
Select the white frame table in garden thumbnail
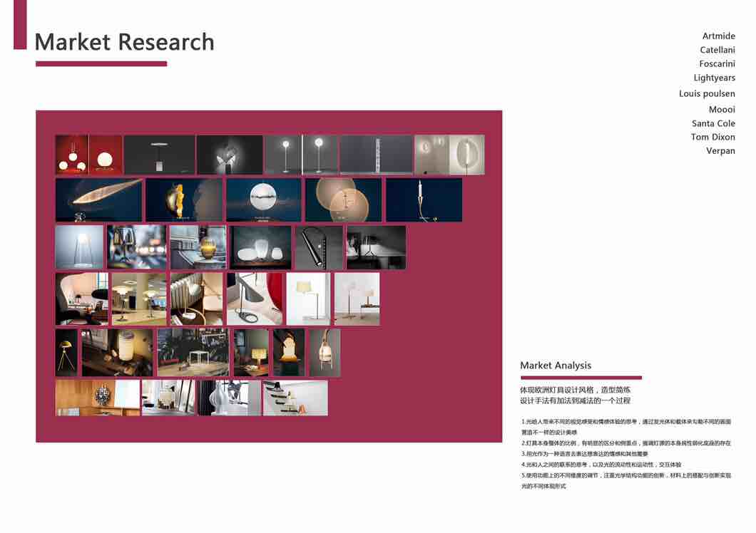coord(193,353)
